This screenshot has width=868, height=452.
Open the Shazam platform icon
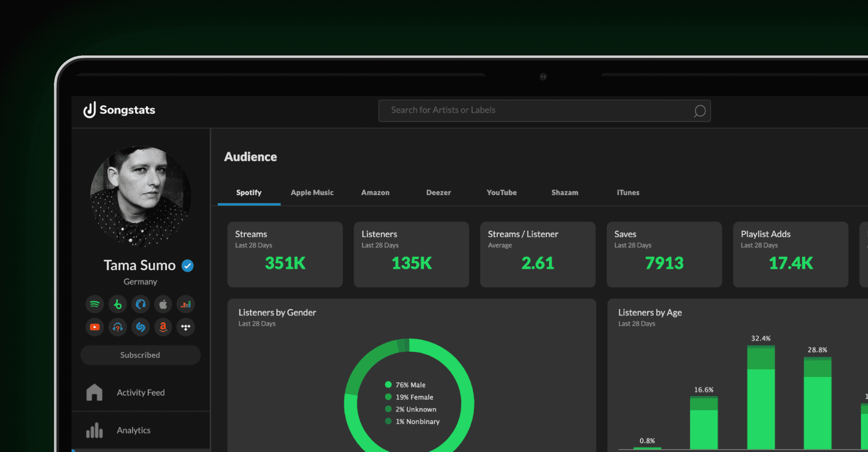140,327
